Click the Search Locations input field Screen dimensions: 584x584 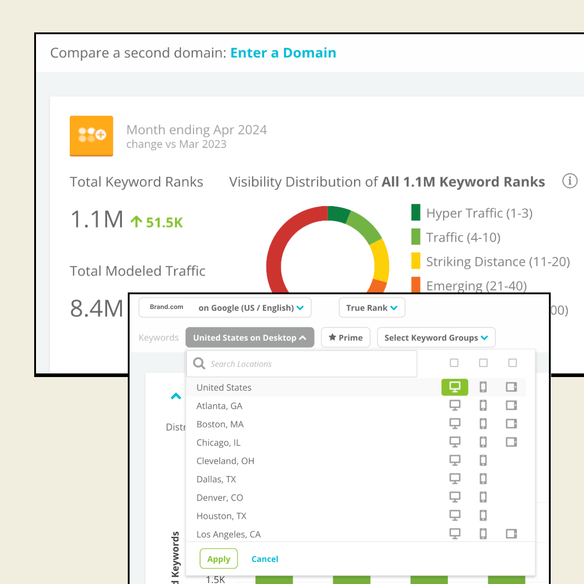coord(302,364)
